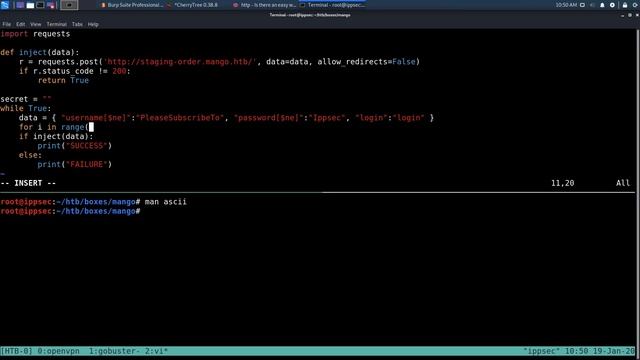Switch to Burp Suite Professional window
This screenshot has height=360, width=640.
[131, 5]
